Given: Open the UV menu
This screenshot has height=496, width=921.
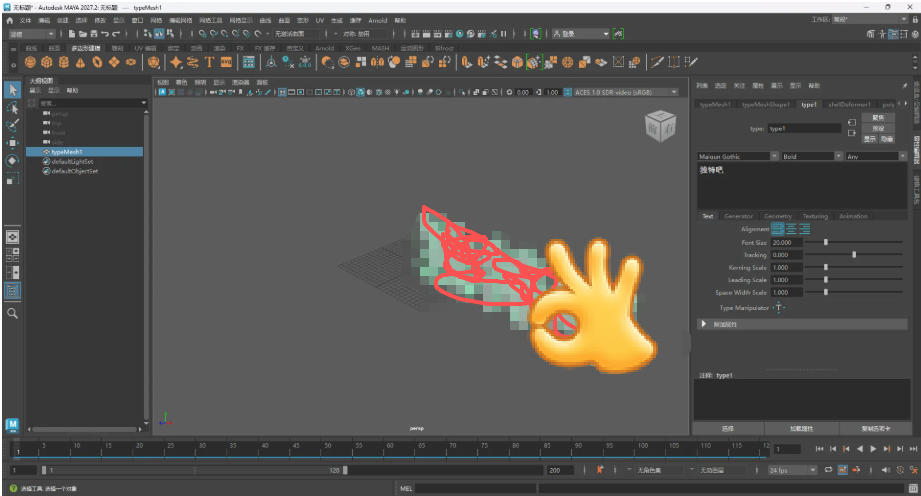Looking at the screenshot, I should tap(320, 20).
